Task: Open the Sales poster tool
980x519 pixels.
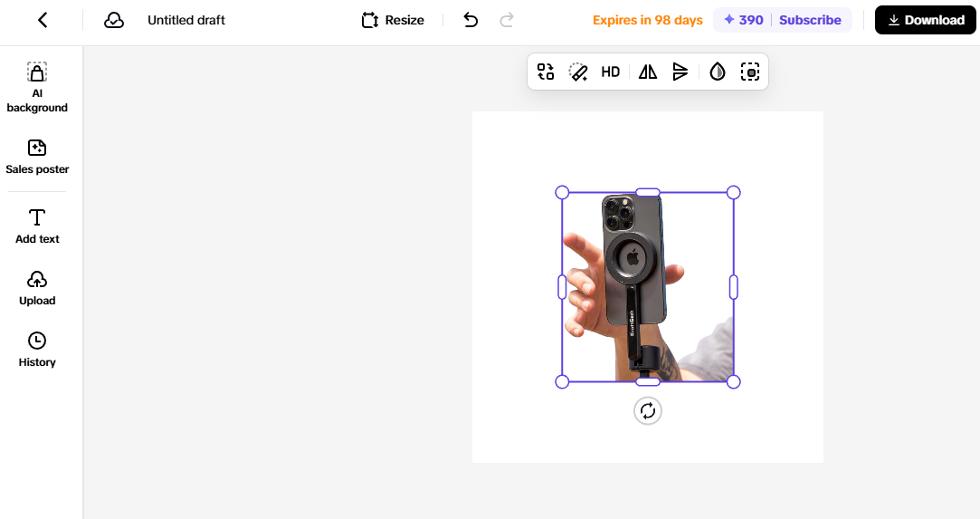Action: (37, 157)
